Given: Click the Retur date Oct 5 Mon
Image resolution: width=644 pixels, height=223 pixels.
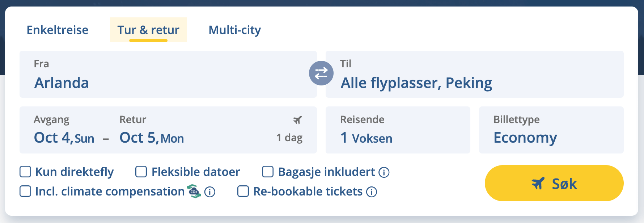Looking at the screenshot, I should [x=152, y=138].
